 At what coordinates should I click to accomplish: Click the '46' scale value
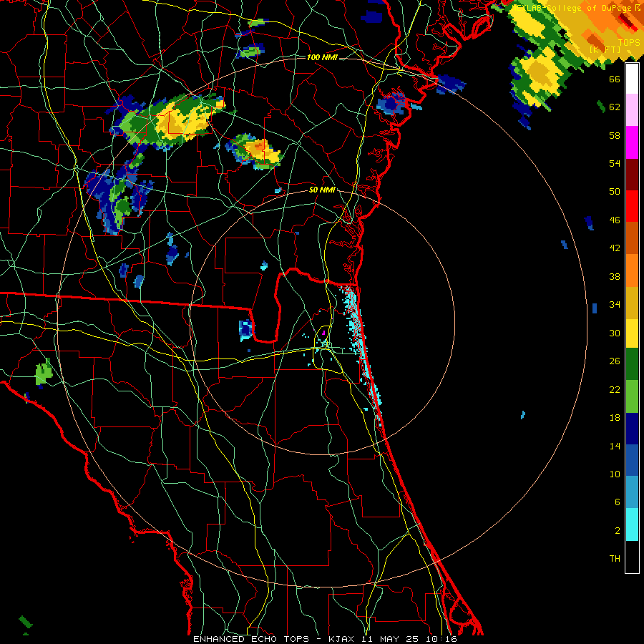615,220
